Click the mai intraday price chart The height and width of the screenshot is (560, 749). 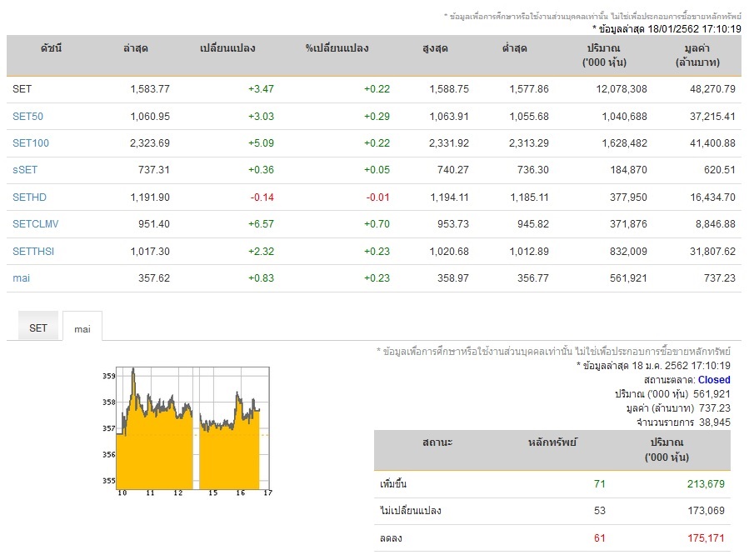(187, 432)
